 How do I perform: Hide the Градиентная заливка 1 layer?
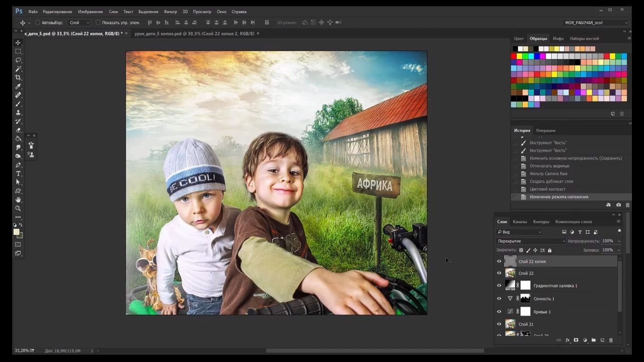(x=499, y=286)
